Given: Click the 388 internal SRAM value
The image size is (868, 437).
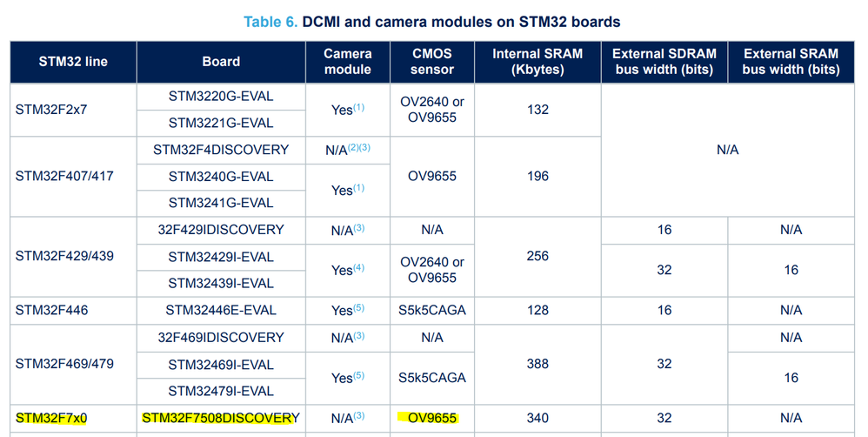Looking at the screenshot, I should pyautogui.click(x=537, y=364).
